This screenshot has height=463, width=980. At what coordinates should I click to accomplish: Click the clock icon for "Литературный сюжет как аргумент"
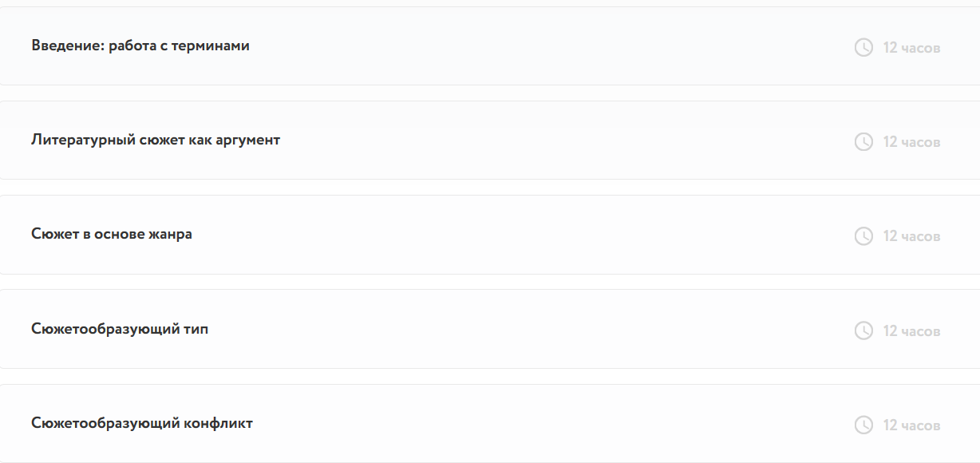pos(863,142)
